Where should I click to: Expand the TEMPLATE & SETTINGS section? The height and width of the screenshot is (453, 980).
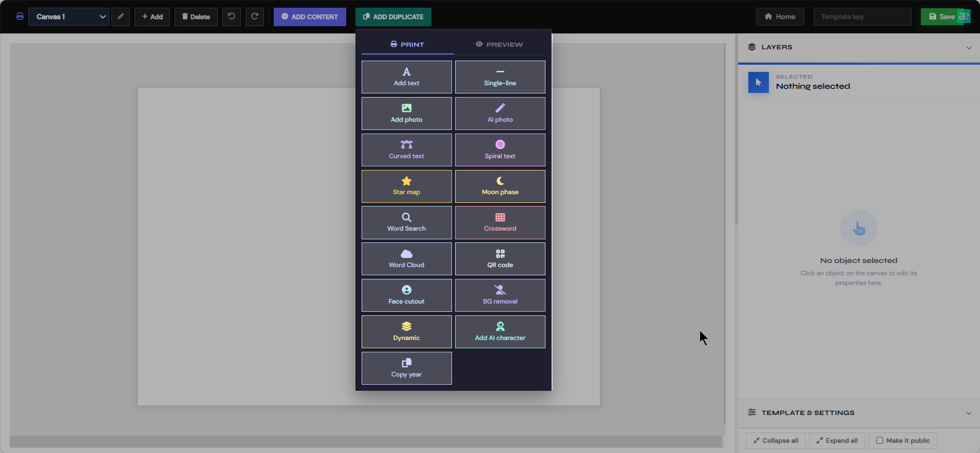(x=969, y=413)
